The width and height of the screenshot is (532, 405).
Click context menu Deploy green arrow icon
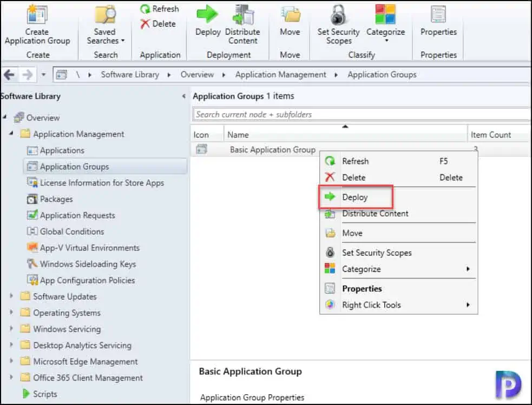(x=330, y=197)
